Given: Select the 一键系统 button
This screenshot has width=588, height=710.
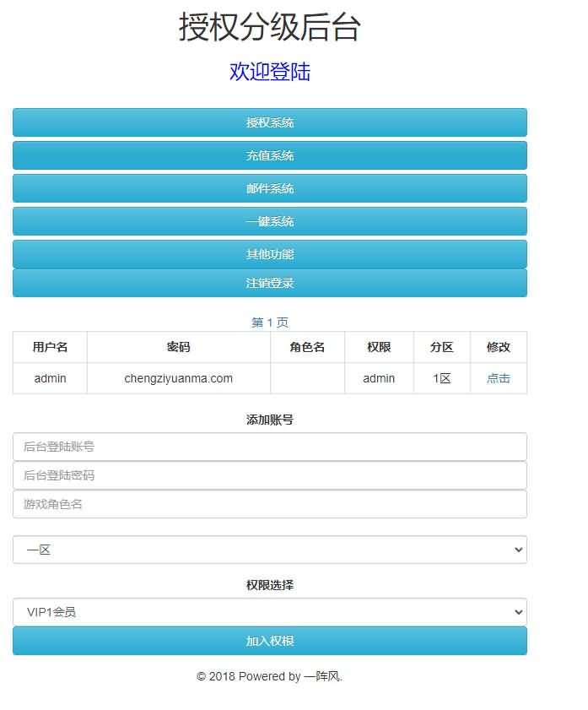Looking at the screenshot, I should (x=270, y=221).
